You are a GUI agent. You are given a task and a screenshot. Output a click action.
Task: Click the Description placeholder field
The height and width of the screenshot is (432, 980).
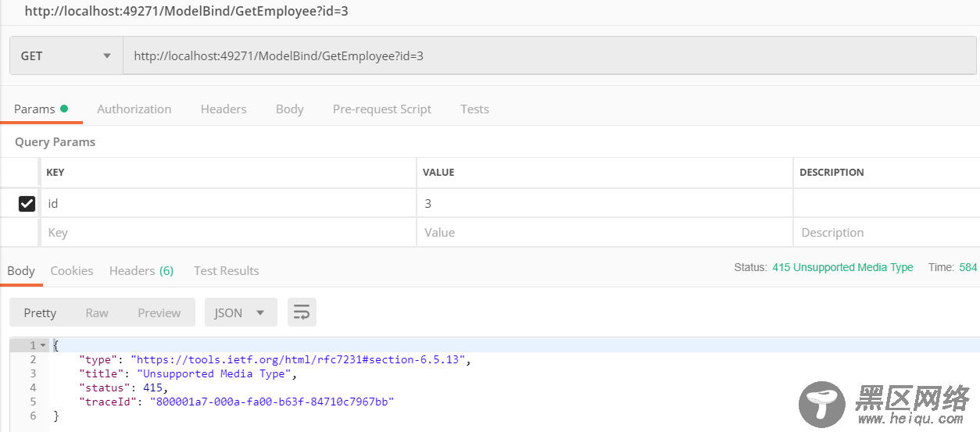click(887, 233)
